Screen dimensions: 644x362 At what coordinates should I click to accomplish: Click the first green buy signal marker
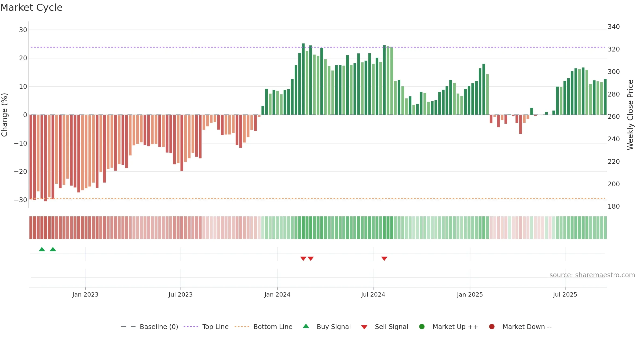42,249
